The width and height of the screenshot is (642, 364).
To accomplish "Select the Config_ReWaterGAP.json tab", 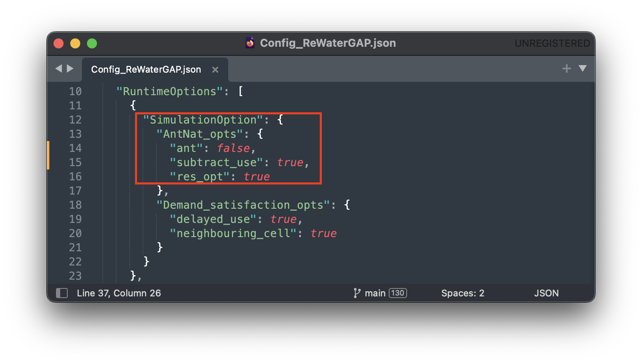I will point(146,70).
